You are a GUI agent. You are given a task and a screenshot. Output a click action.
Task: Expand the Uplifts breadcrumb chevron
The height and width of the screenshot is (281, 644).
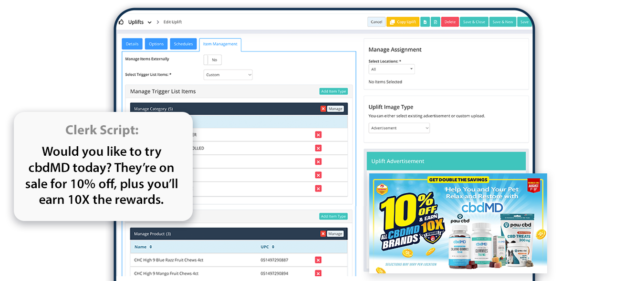tap(149, 22)
